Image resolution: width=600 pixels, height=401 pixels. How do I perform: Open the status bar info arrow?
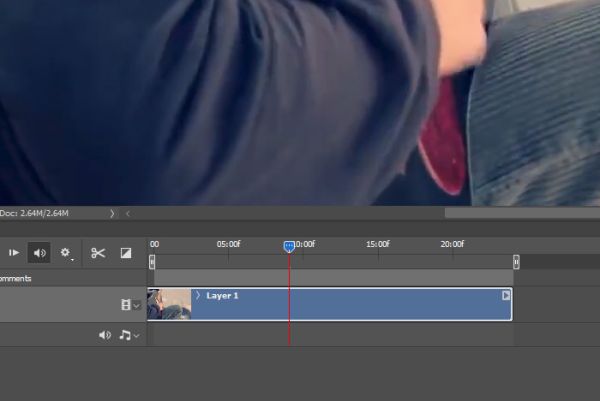pos(112,214)
